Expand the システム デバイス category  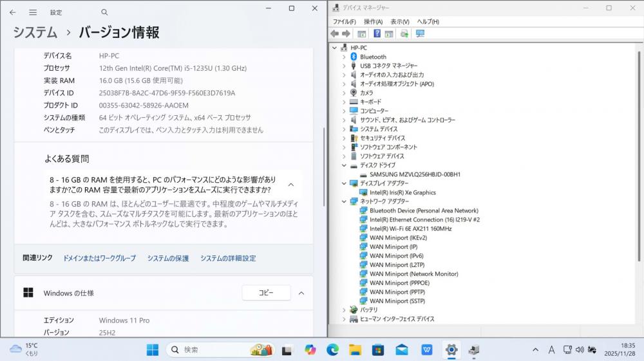(x=344, y=129)
